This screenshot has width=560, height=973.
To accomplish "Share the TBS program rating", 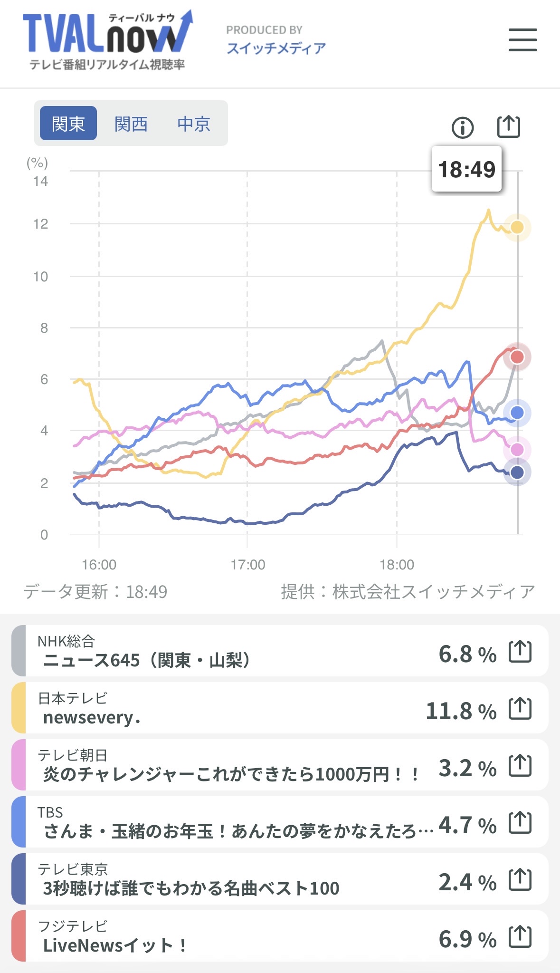I will (520, 823).
